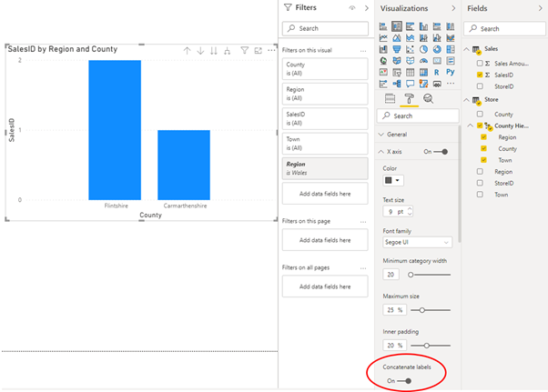The height and width of the screenshot is (392, 548).
Task: Uncheck Town inside County Hierarchy
Action: coord(483,160)
